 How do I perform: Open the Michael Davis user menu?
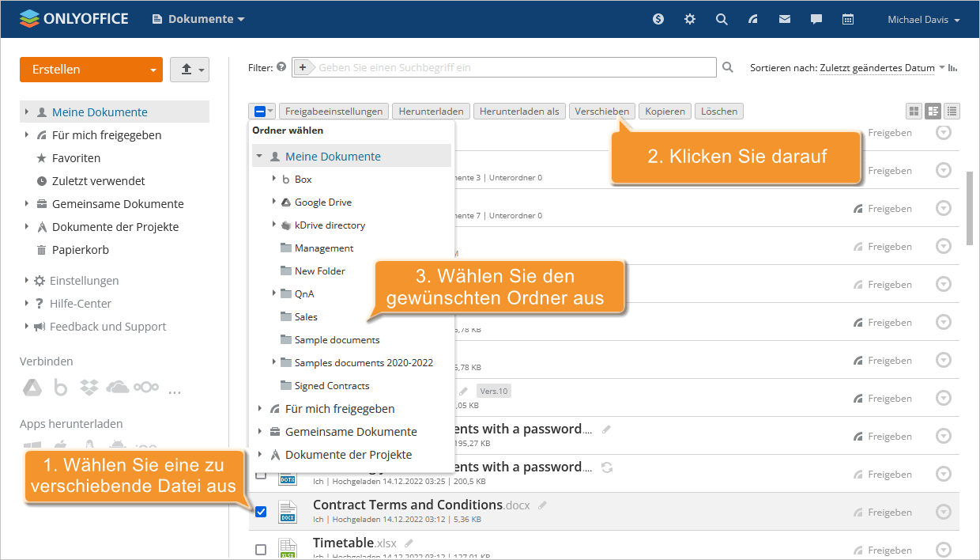pos(924,20)
